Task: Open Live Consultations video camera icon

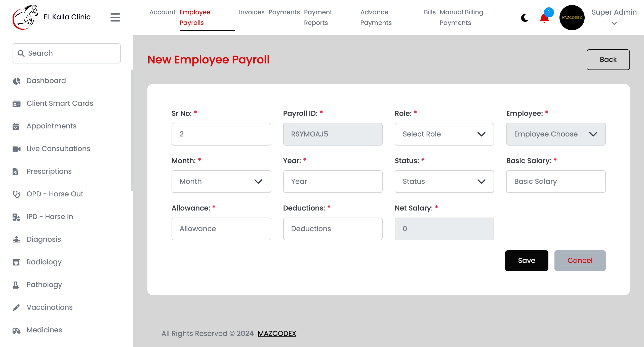Action: (17, 149)
